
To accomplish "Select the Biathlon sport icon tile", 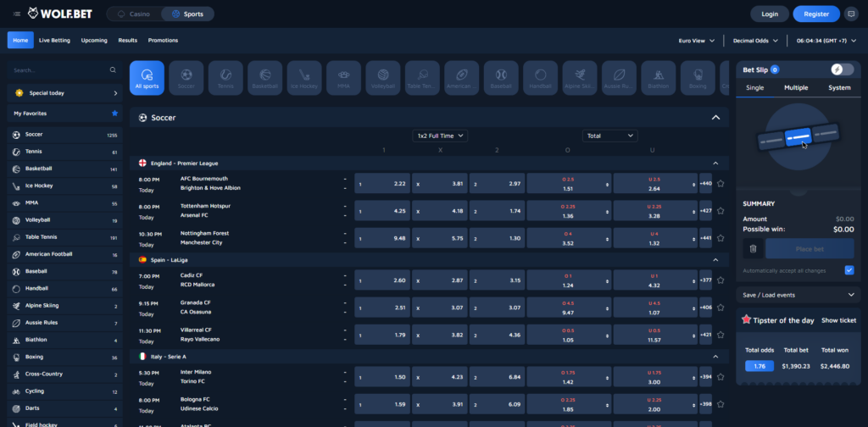I will coord(658,78).
